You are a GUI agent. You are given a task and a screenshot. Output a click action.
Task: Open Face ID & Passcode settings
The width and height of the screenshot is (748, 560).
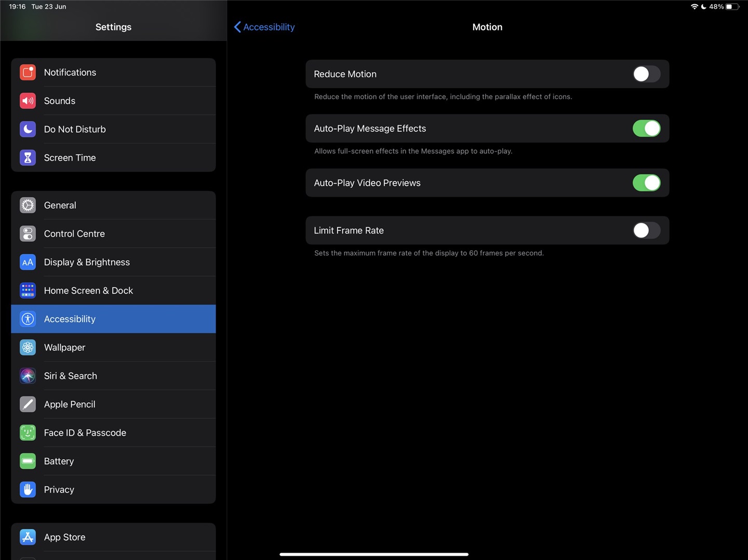pos(85,432)
